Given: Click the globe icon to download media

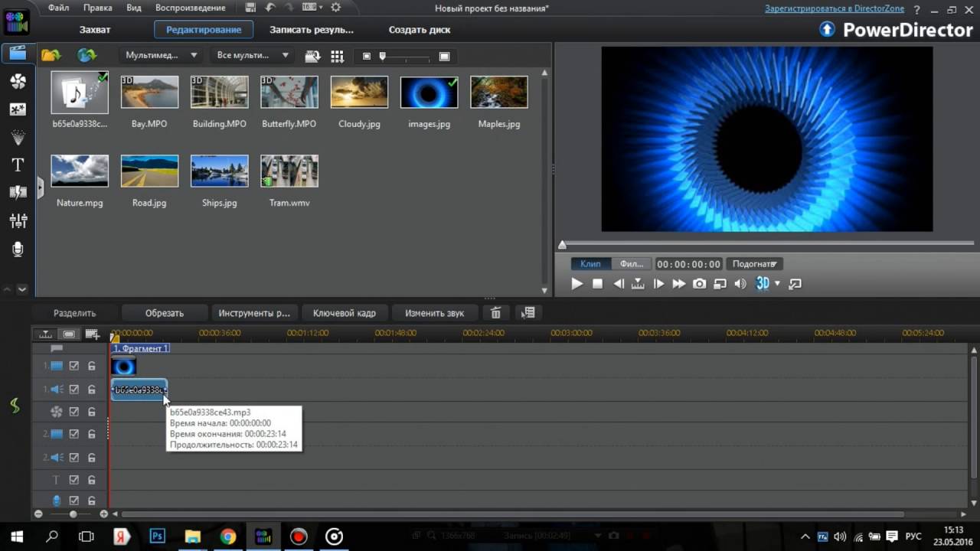Looking at the screenshot, I should pos(87,55).
